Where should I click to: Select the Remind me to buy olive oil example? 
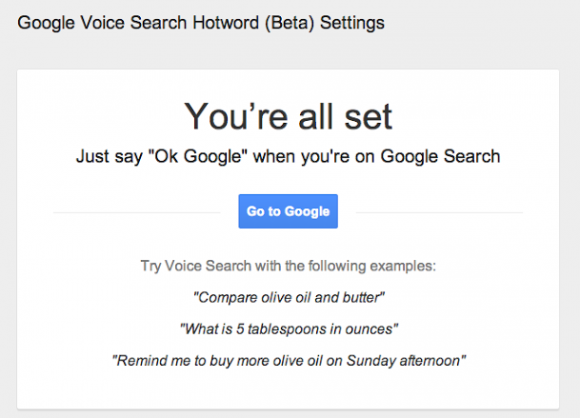pyautogui.click(x=289, y=361)
